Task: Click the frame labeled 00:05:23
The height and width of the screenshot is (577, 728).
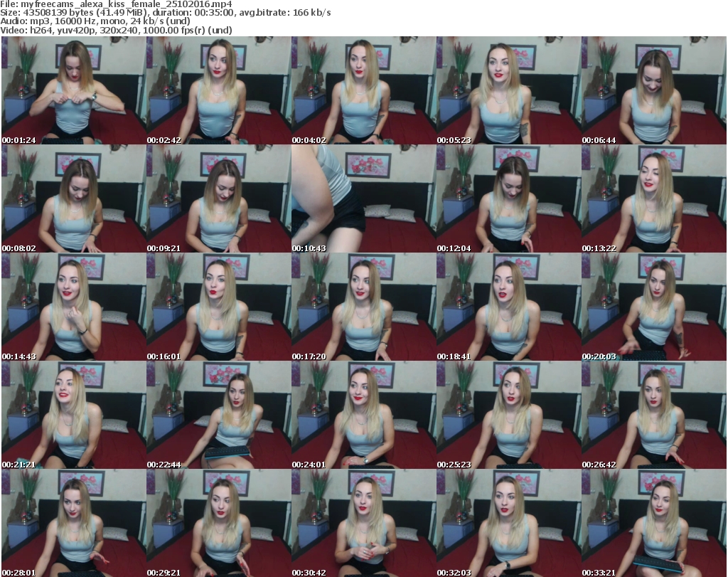Action: tap(508, 90)
